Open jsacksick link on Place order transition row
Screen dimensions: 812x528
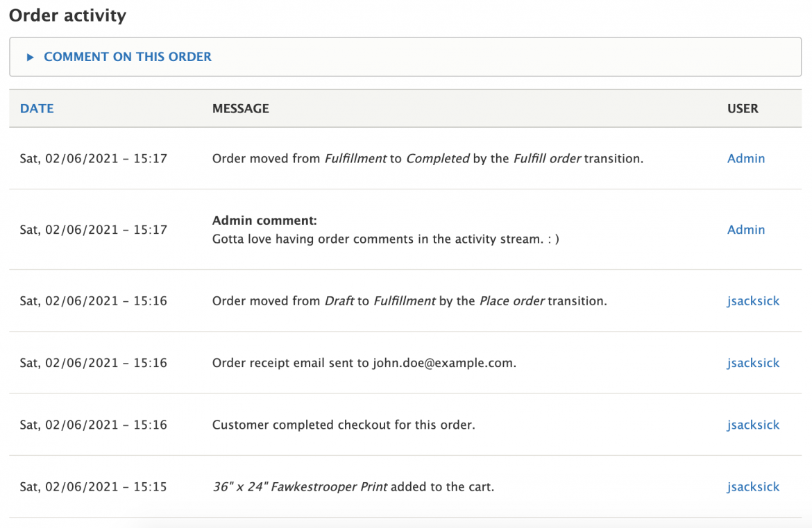click(x=753, y=301)
